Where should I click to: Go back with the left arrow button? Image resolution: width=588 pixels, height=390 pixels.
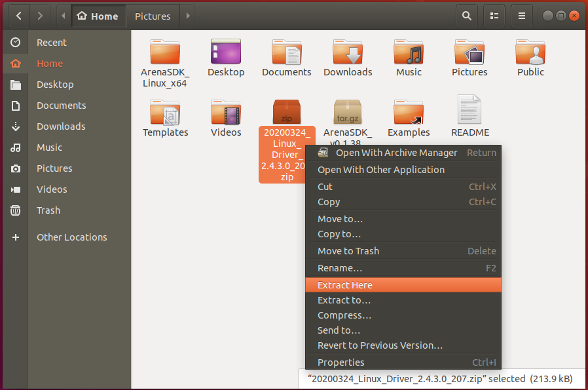click(x=18, y=16)
